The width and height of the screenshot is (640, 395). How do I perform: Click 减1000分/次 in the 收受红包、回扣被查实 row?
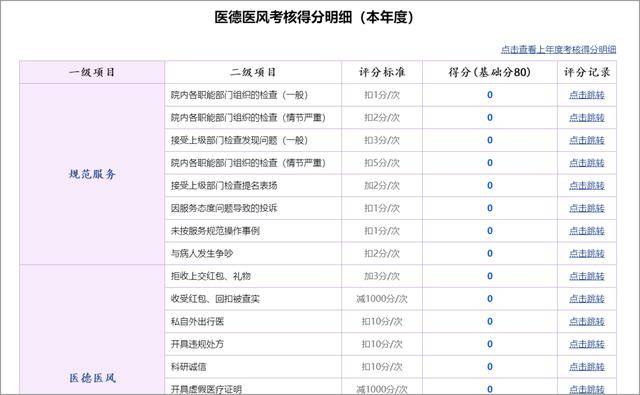[382, 299]
